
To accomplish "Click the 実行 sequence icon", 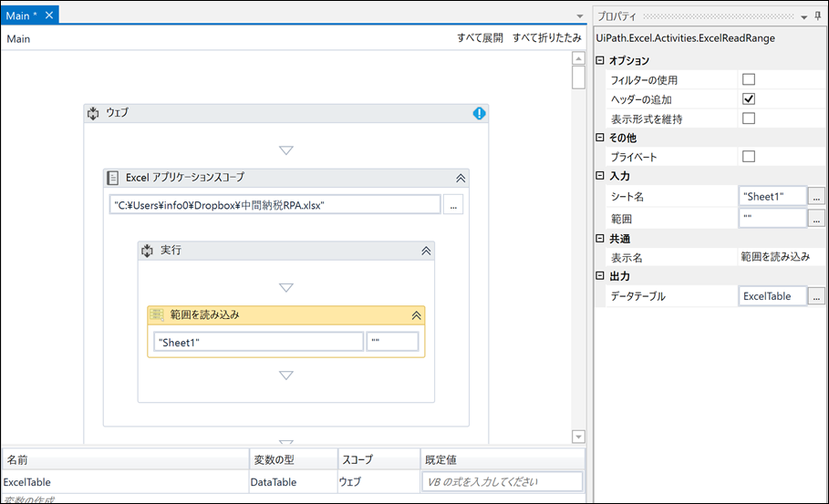I will [x=147, y=251].
